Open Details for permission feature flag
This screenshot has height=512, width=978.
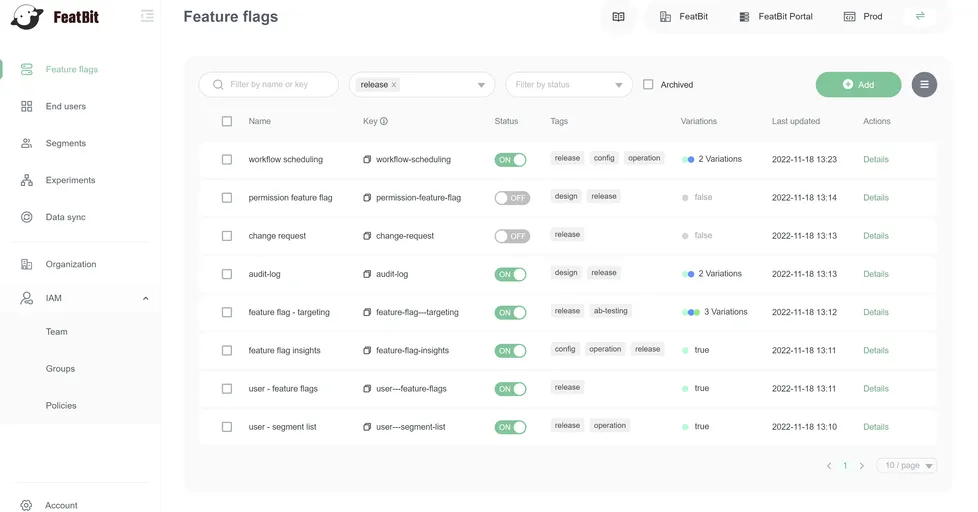tap(876, 198)
